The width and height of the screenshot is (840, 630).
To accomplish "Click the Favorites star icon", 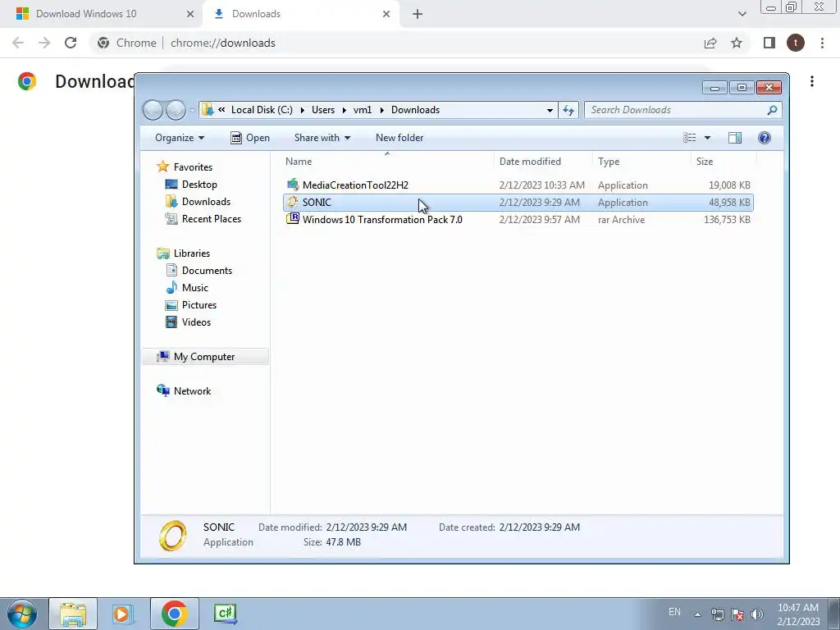I will coord(163,167).
